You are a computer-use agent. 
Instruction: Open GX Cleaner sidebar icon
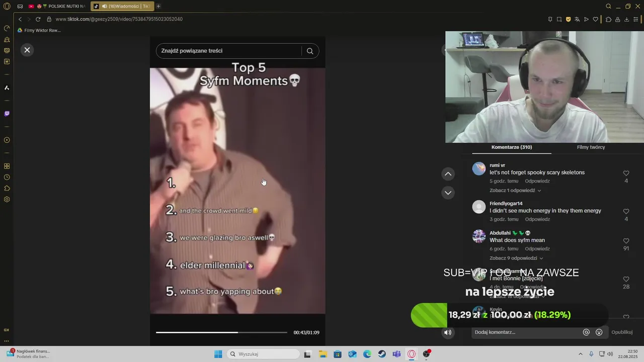click(x=7, y=39)
